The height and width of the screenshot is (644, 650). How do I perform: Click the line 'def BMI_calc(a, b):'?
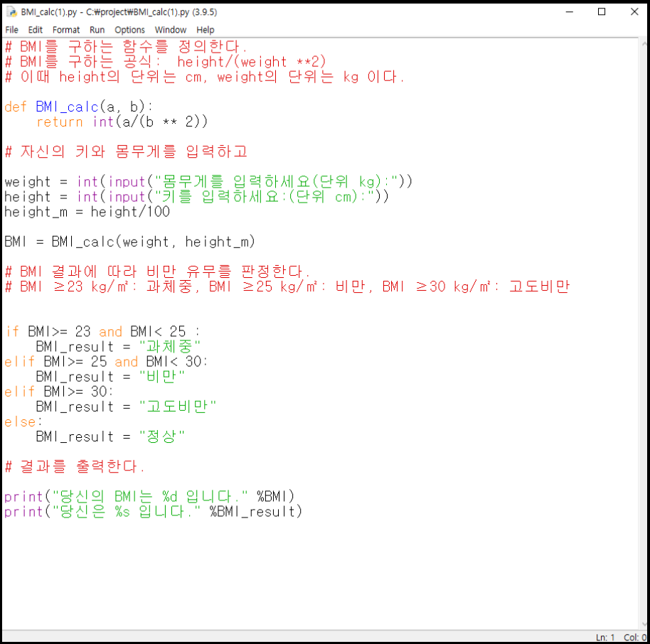[x=79, y=107]
